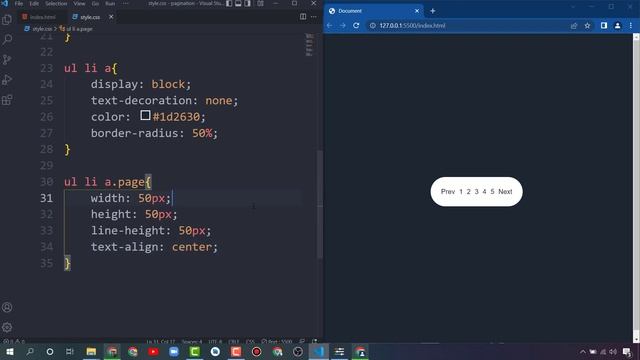This screenshot has height=360, width=640.
Task: Open the Search view in activity bar
Action: click(x=7, y=40)
